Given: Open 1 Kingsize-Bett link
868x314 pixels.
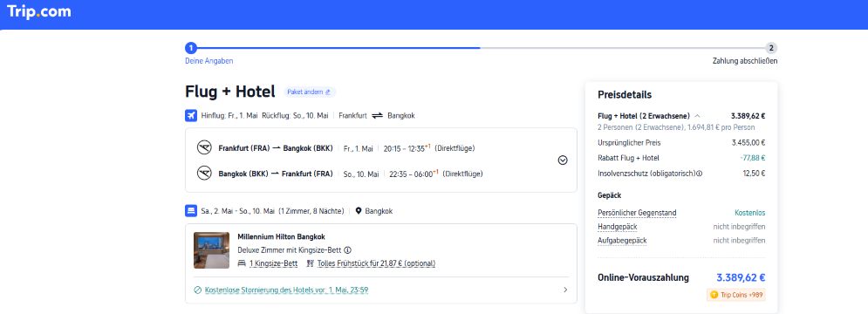Looking at the screenshot, I should (273, 263).
